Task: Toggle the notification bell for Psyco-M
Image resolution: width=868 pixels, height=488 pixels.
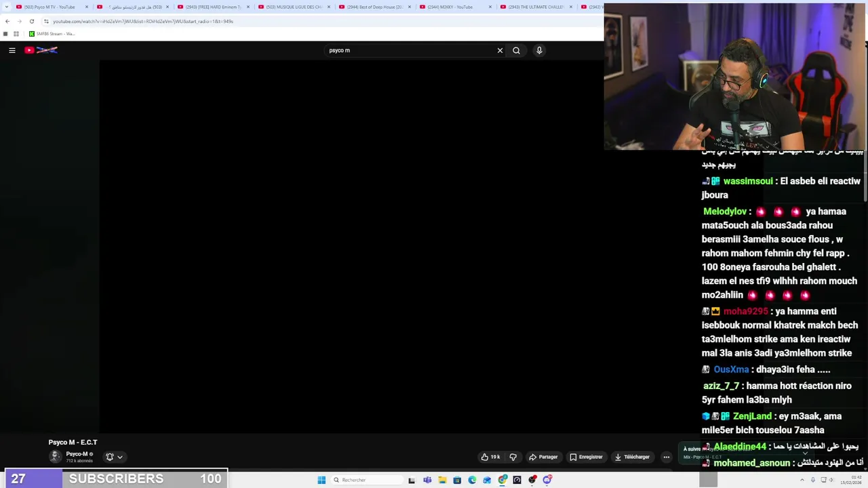Action: tap(109, 457)
